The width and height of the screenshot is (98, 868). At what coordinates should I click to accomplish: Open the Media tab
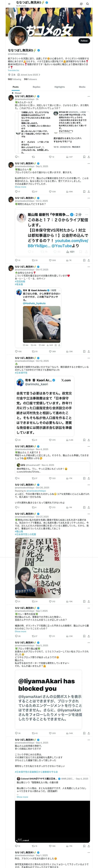point(82,87)
